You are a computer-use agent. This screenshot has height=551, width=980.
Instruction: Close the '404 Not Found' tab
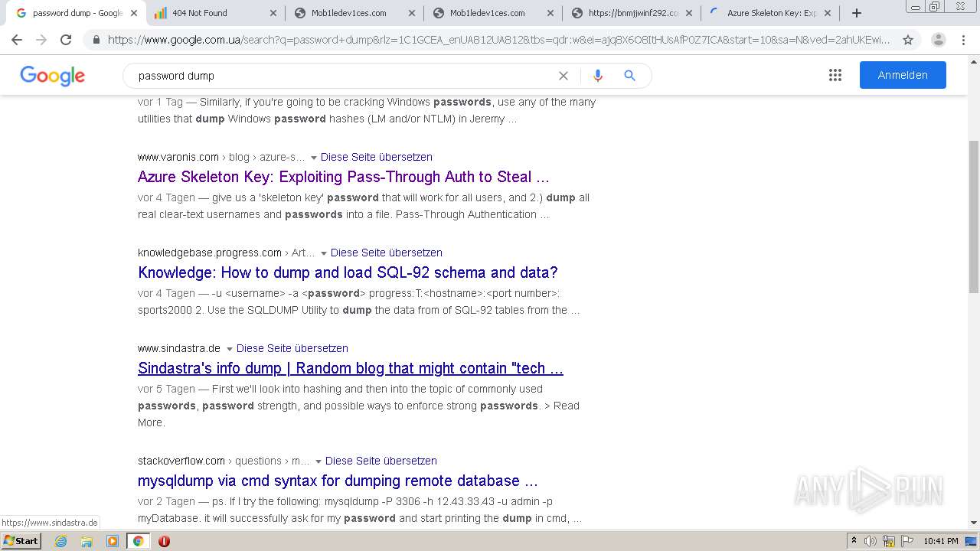274,13
